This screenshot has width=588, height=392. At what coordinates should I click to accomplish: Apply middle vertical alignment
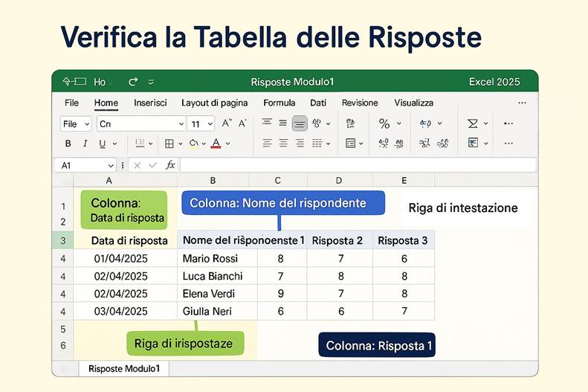[x=282, y=123]
